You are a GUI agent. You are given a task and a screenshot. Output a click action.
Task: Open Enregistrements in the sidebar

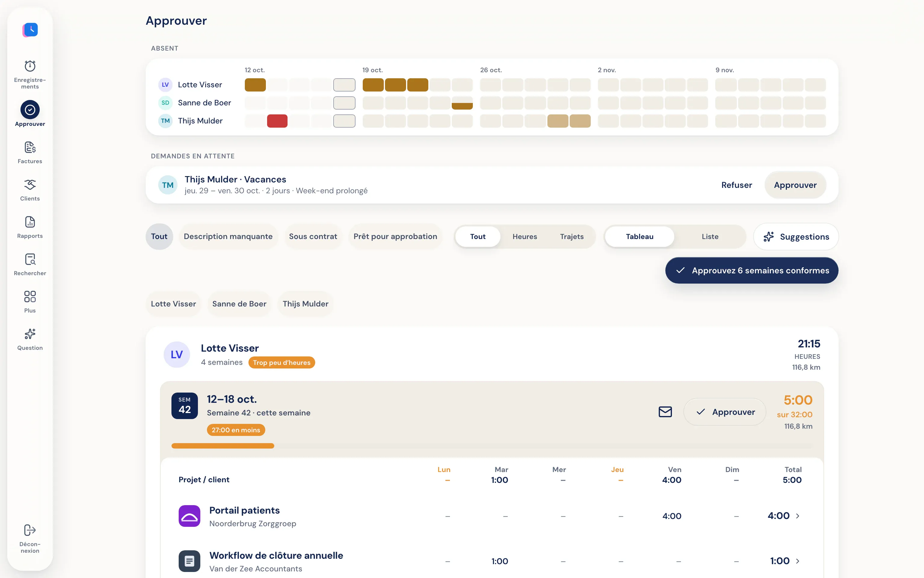tap(30, 75)
